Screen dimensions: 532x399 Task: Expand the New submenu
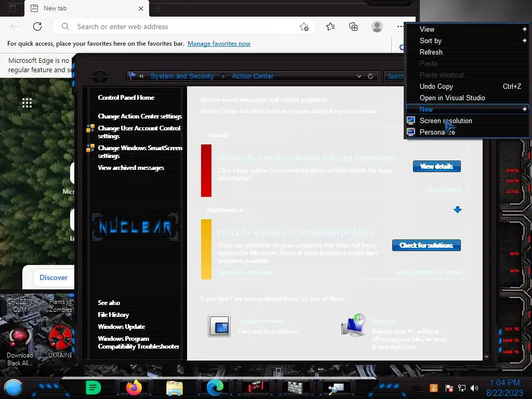point(467,109)
